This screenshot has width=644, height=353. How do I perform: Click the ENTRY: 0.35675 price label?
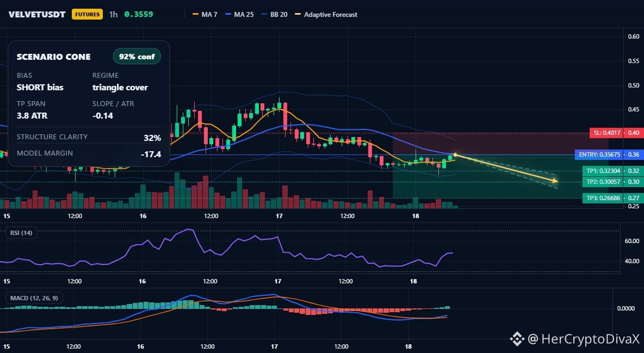[599, 154]
